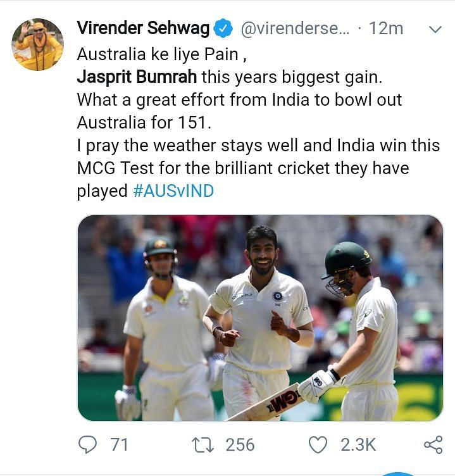Click the 256 retweets count
The height and width of the screenshot is (476, 455).
click(240, 444)
